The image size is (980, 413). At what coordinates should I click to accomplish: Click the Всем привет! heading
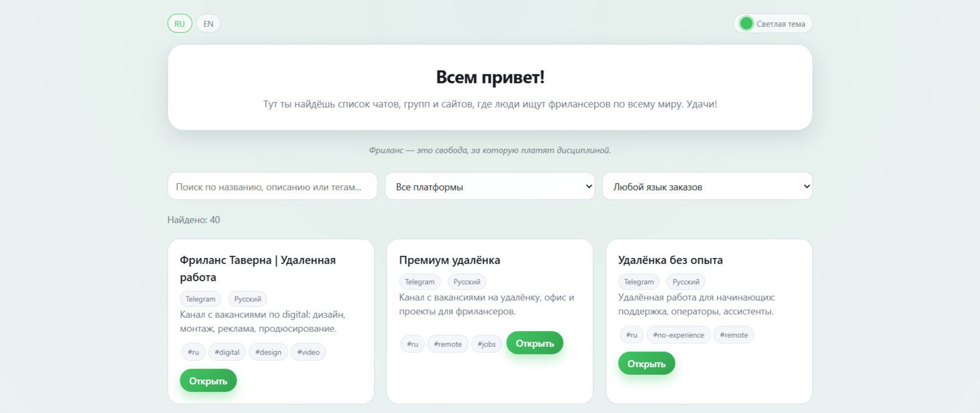490,77
